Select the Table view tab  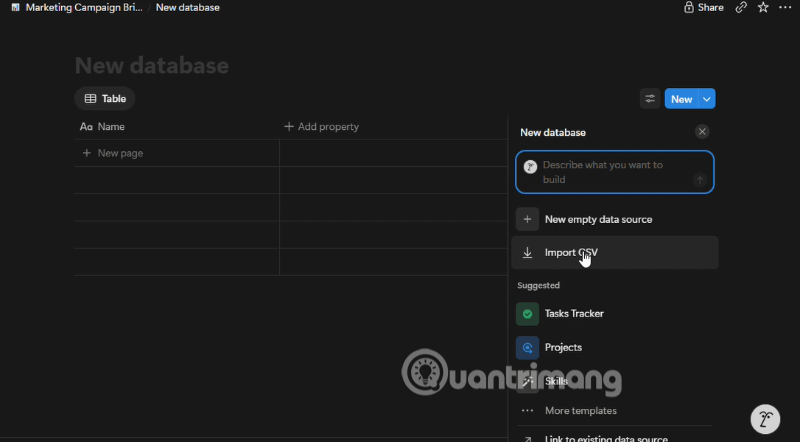tap(105, 99)
